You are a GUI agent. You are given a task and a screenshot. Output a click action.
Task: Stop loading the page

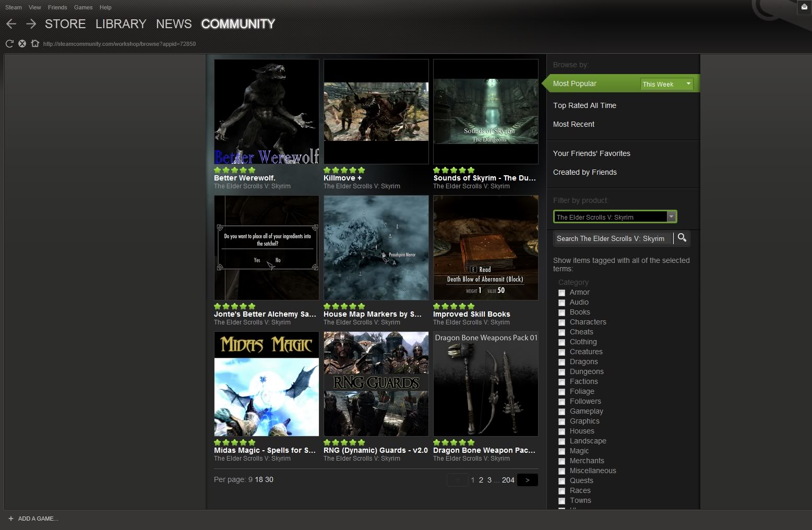pos(22,43)
